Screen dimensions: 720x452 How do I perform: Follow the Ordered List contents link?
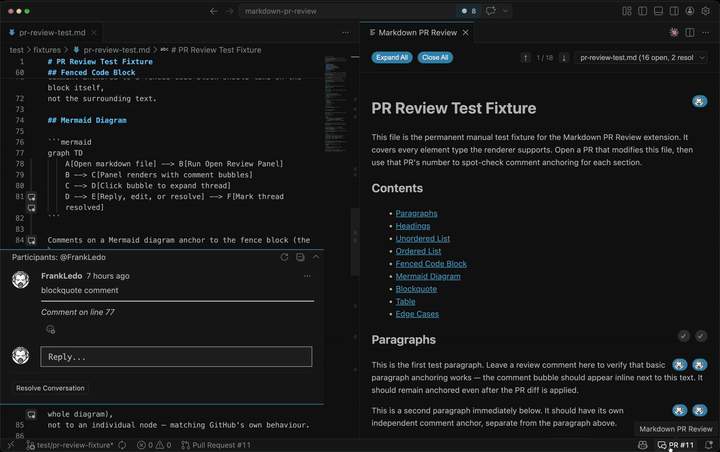(418, 251)
